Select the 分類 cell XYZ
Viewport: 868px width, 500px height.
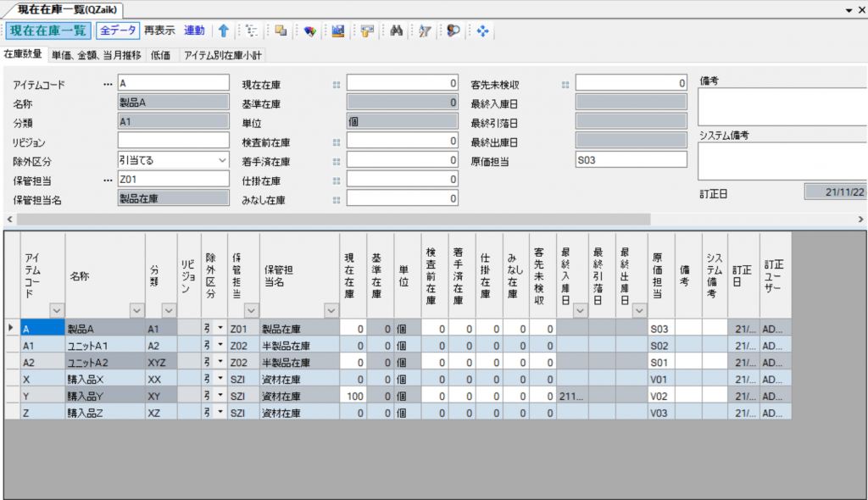[x=161, y=362]
